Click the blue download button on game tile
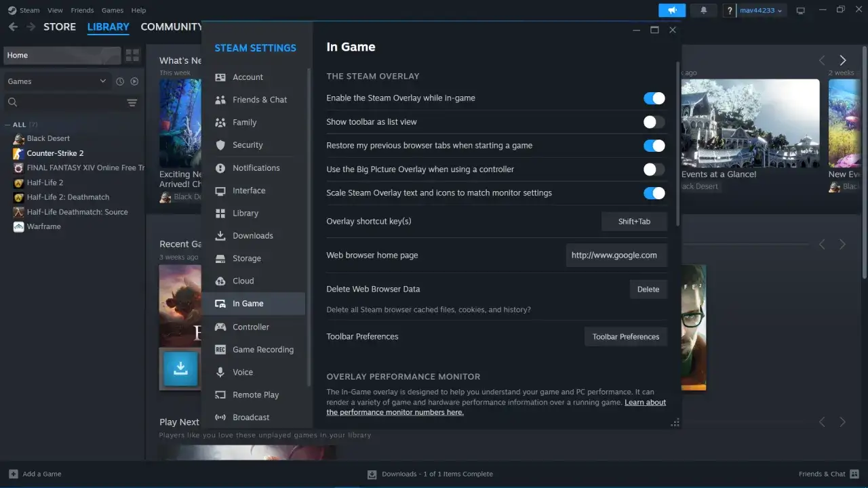The image size is (868, 488). click(180, 369)
